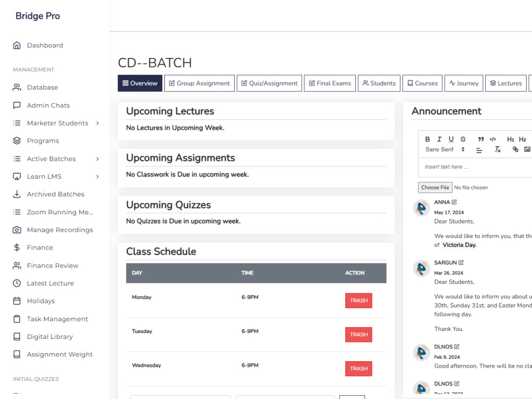Click the Monday 6-9PM time cell
The image size is (532, 399).
[250, 297]
